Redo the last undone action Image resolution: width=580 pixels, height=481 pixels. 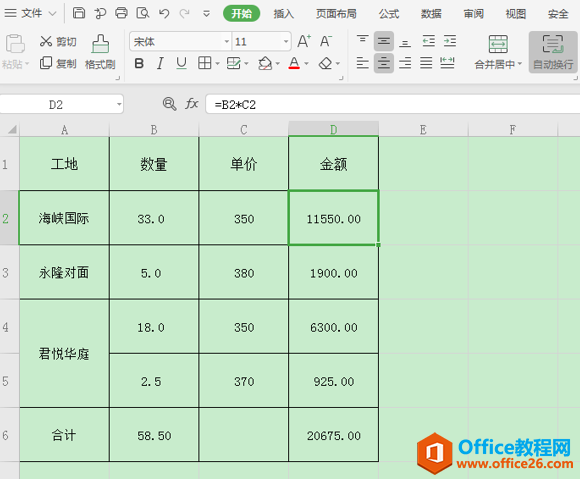(184, 14)
